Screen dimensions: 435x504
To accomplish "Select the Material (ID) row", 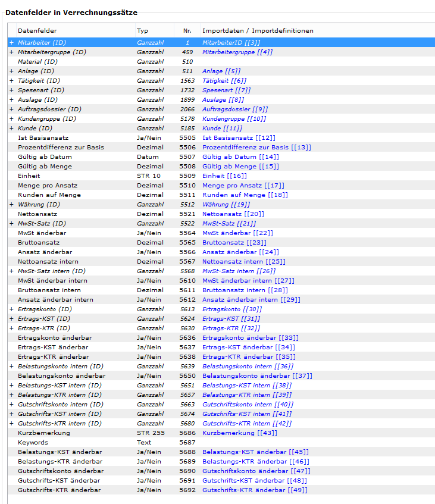I will [37, 62].
